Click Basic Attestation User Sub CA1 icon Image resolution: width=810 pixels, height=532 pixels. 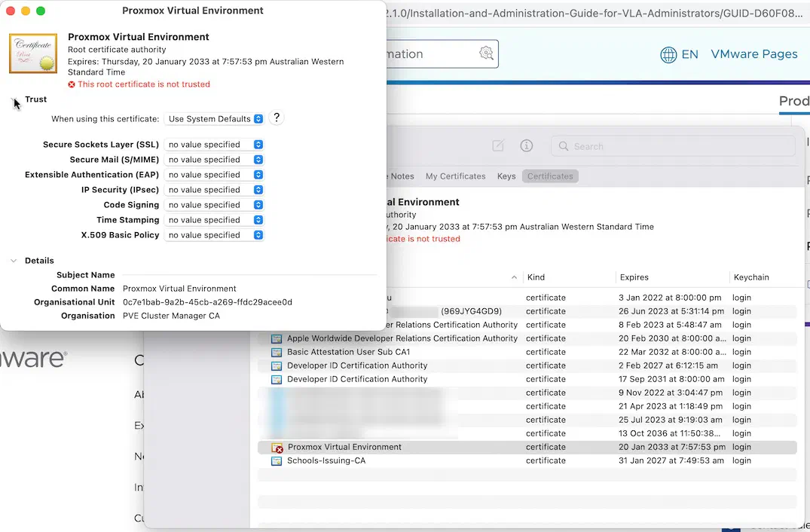(x=277, y=352)
